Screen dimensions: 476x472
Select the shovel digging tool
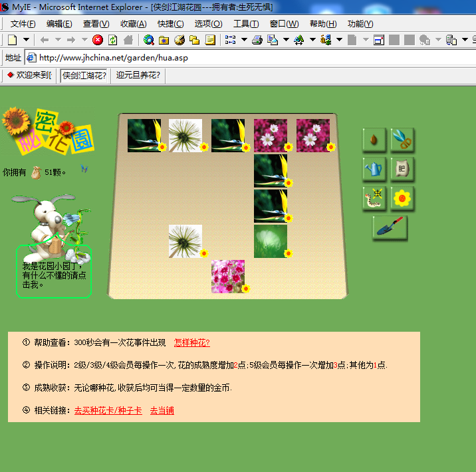pyautogui.click(x=390, y=227)
